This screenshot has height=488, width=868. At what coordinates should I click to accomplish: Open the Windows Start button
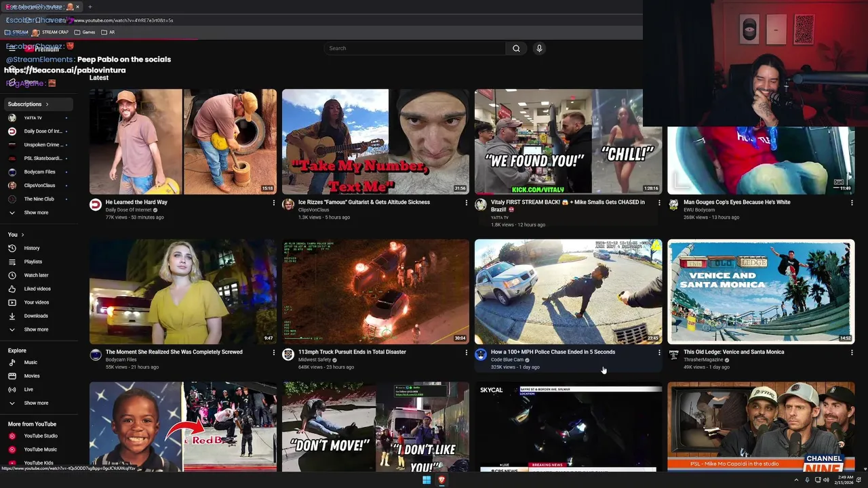[x=427, y=480]
